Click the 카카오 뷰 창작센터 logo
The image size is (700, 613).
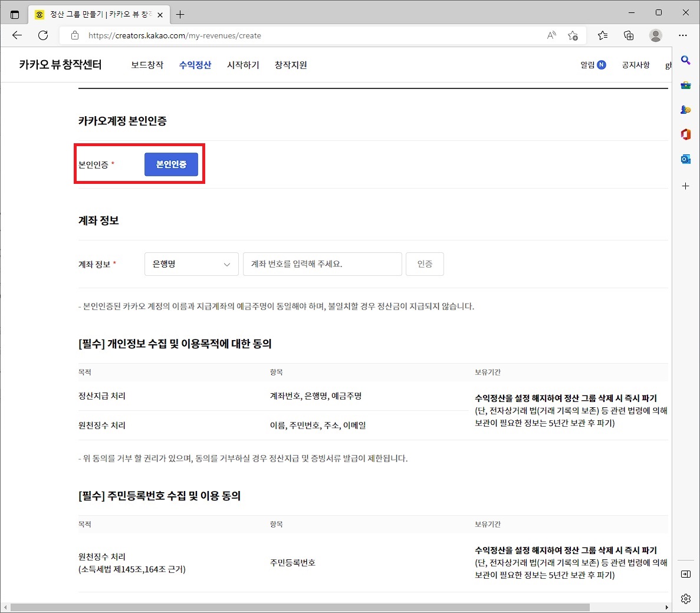pyautogui.click(x=60, y=65)
